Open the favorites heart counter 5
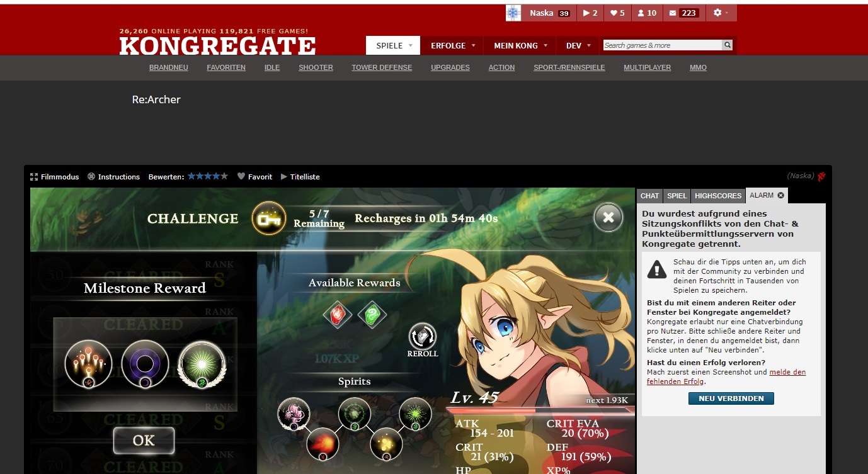 click(617, 13)
